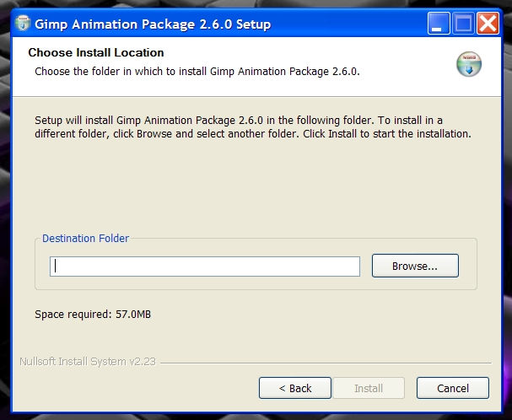Go back with the < Back button
The image size is (512, 420).
[x=295, y=388]
